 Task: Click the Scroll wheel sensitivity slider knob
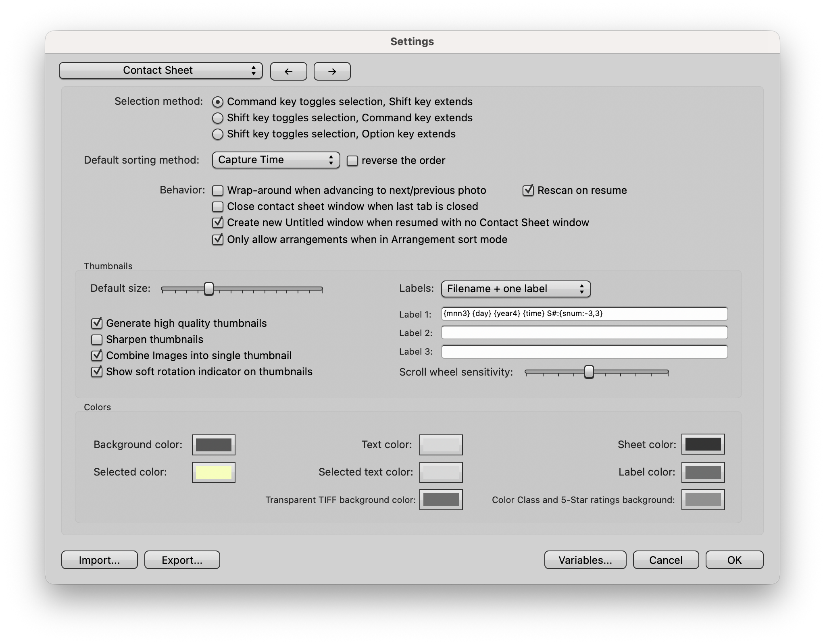(589, 372)
